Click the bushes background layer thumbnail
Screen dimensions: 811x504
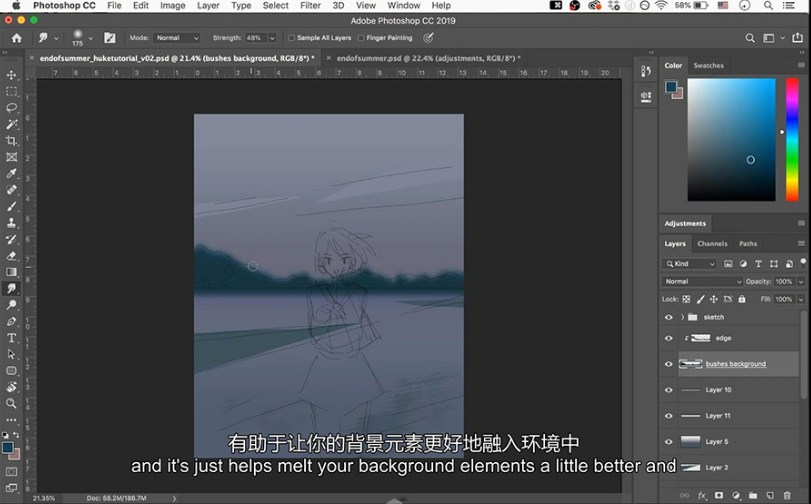click(690, 364)
